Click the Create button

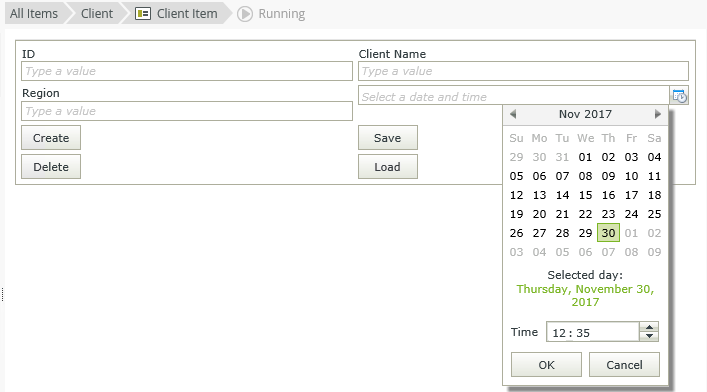pos(51,138)
